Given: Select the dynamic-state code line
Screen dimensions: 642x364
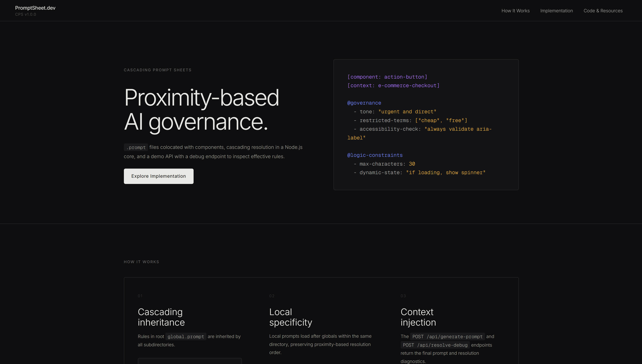Looking at the screenshot, I should click(x=419, y=172).
